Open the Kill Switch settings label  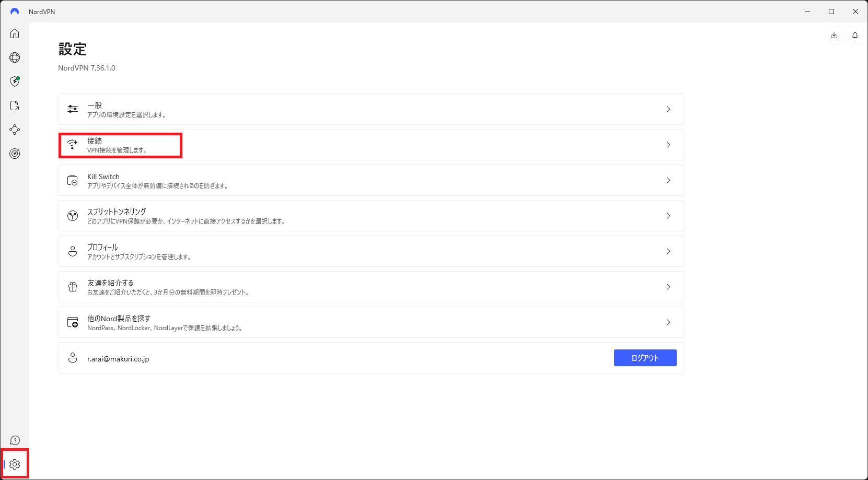pyautogui.click(x=103, y=177)
